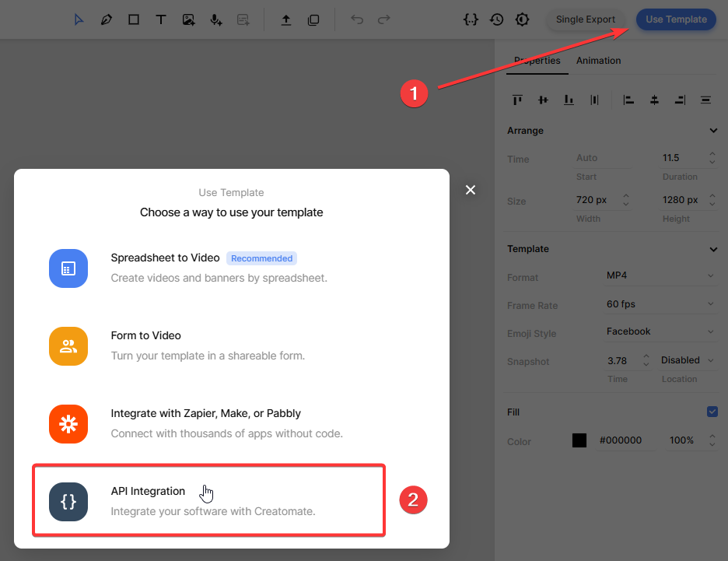
Task: Choose API Integration option
Action: (208, 500)
